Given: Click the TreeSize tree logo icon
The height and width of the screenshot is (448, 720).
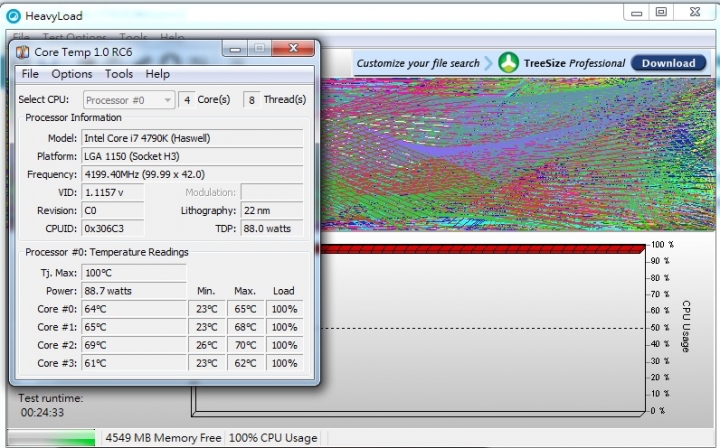Looking at the screenshot, I should point(508,62).
